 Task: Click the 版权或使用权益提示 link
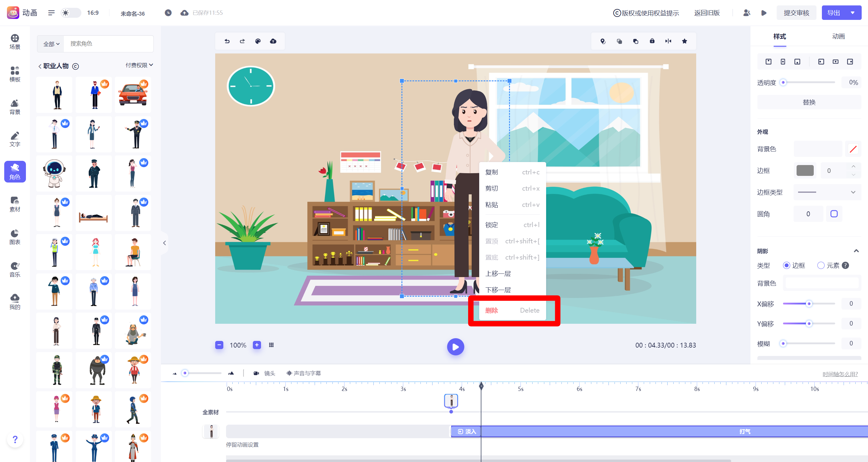646,13
